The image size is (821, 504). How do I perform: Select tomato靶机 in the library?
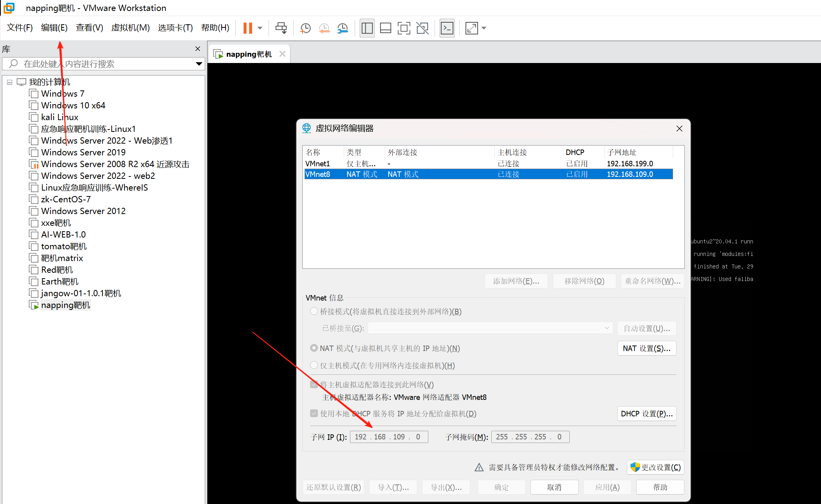click(64, 247)
